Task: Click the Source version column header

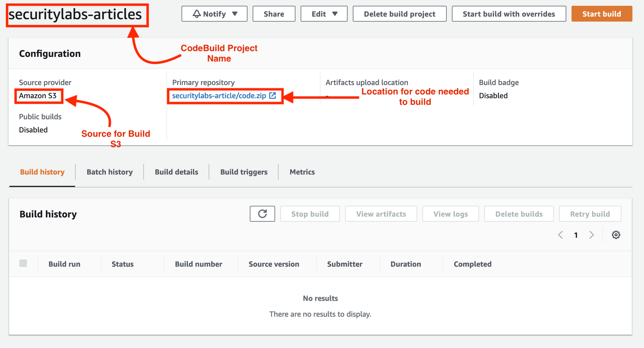Action: tap(274, 264)
